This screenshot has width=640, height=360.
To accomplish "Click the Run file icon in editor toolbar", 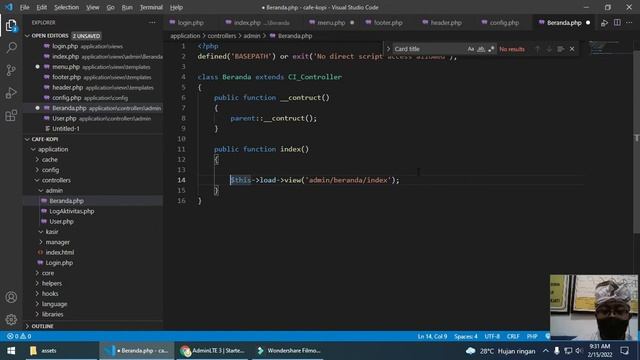I will click(x=604, y=23).
